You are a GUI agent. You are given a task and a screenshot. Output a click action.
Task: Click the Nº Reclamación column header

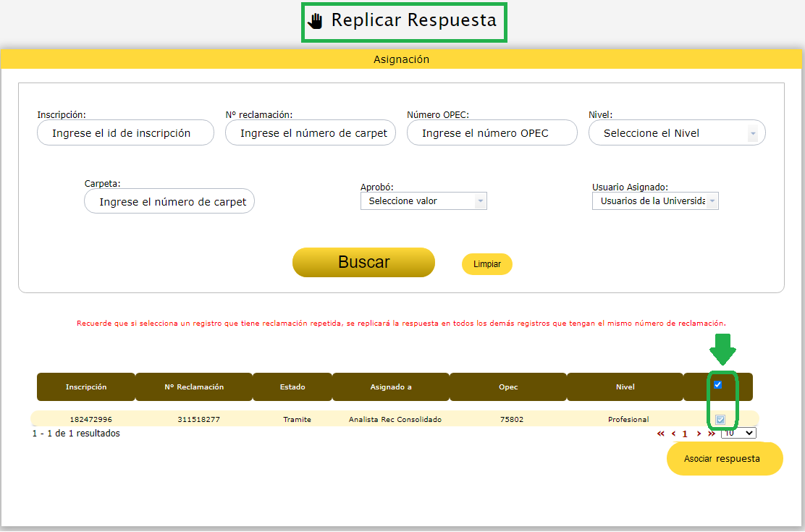click(194, 387)
